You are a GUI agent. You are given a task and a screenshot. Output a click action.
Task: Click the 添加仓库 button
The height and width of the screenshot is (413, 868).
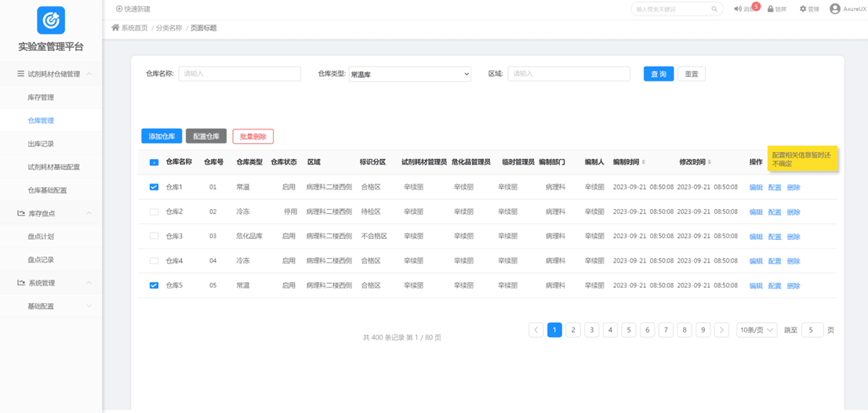pos(162,136)
